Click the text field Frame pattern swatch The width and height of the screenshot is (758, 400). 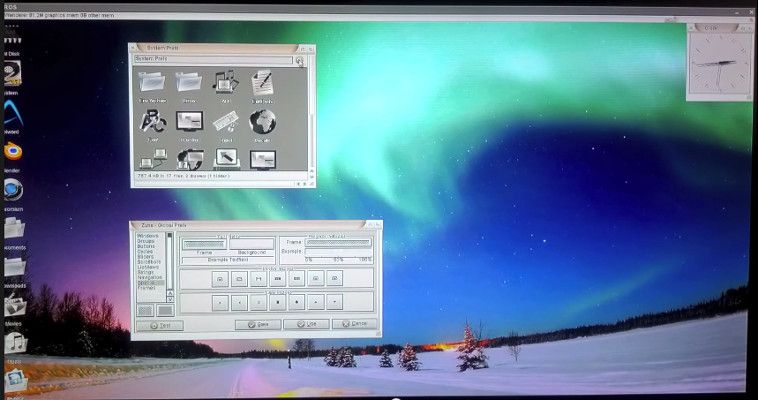click(x=203, y=244)
